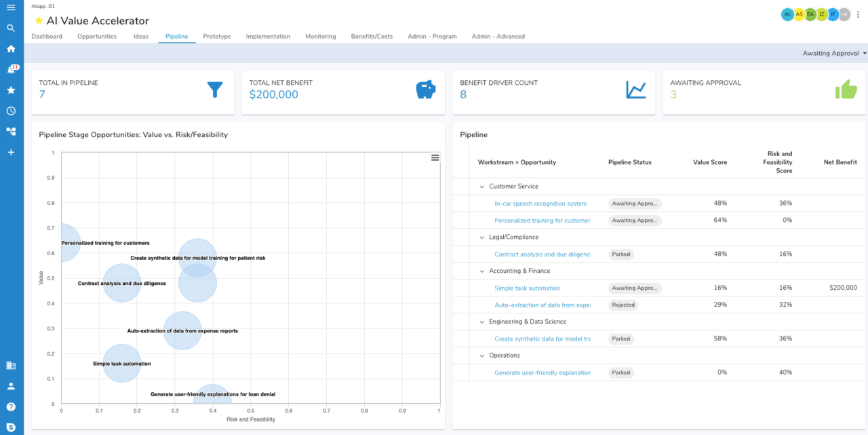
Task: Open notifications showing 11 alerts
Action: click(10, 69)
